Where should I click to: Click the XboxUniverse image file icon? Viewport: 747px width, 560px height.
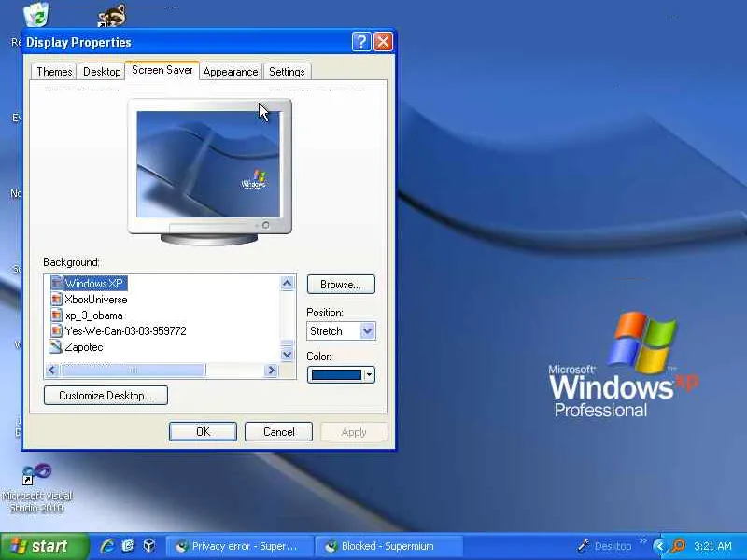pyautogui.click(x=56, y=299)
